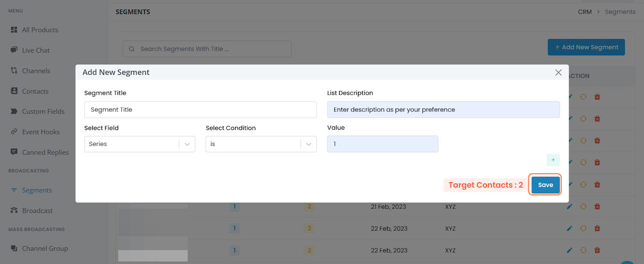The width and height of the screenshot is (644, 264).
Task: Click the blue 1 badge in the 21 Feb row
Action: pyautogui.click(x=235, y=206)
